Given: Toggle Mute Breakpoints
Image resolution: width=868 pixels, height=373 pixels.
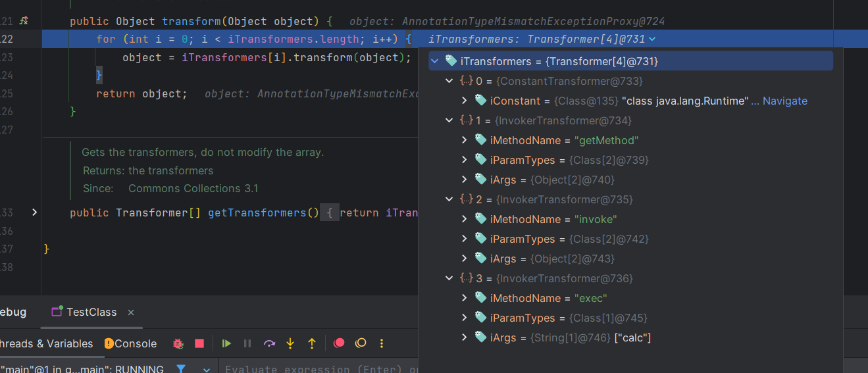Looking at the screenshot, I should (x=361, y=343).
